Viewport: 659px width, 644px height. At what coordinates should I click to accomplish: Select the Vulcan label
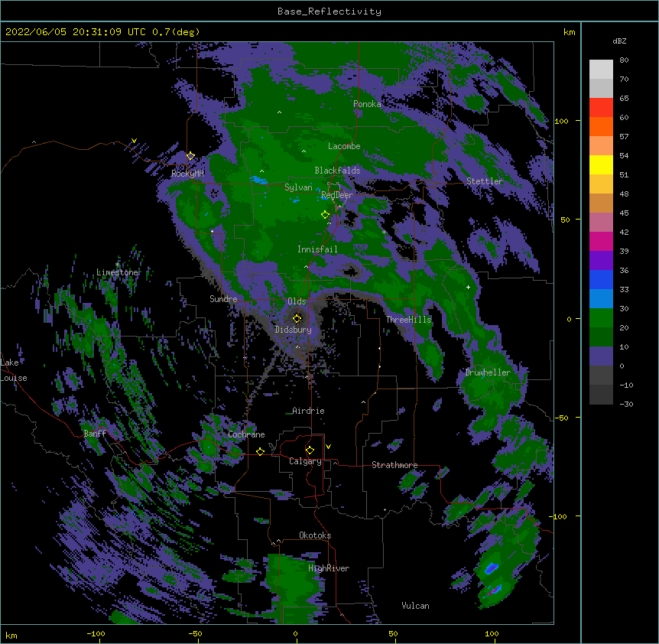(x=415, y=606)
